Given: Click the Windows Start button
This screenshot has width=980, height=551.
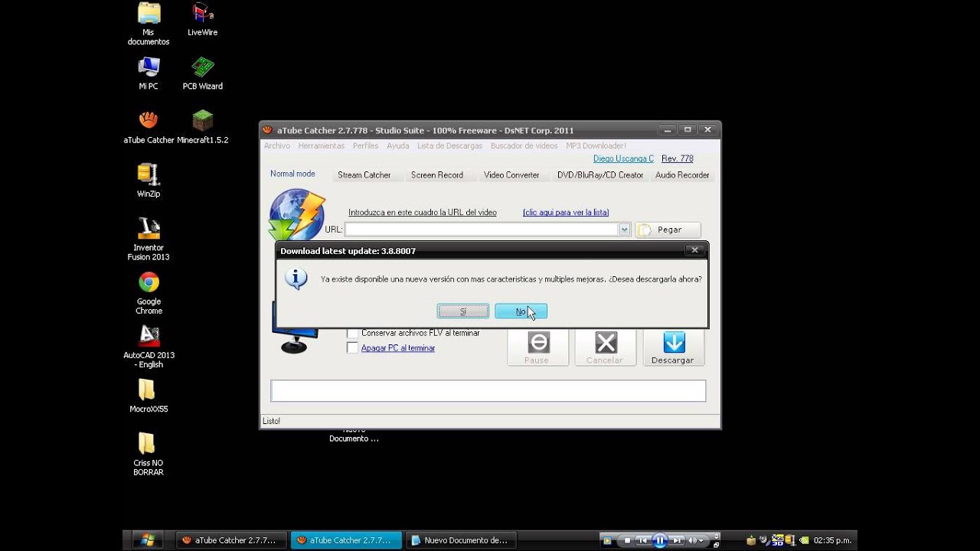Looking at the screenshot, I should 148,540.
